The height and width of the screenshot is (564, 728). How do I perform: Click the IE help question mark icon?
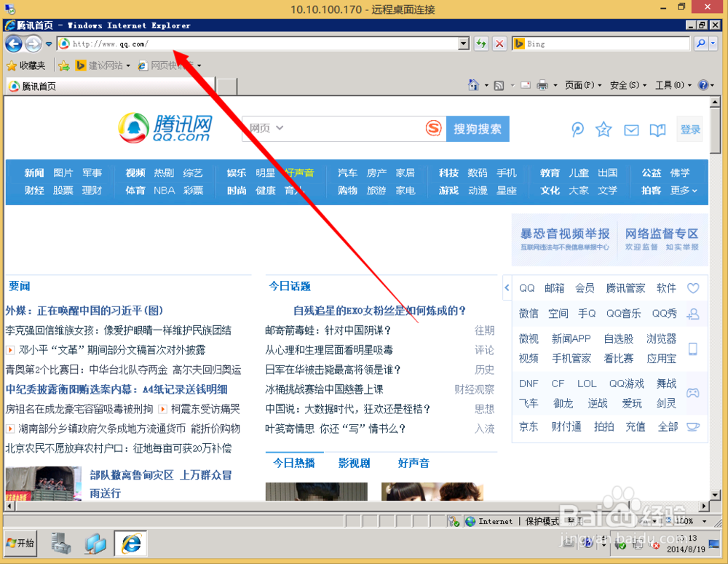703,85
